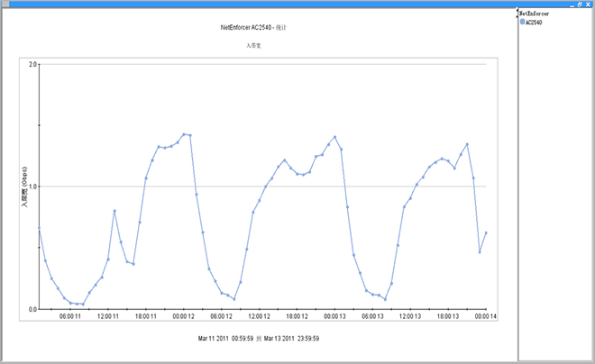Click the lower splitter arrow by legend
Image resolution: width=595 pixels, height=364 pixels.
[517, 15]
